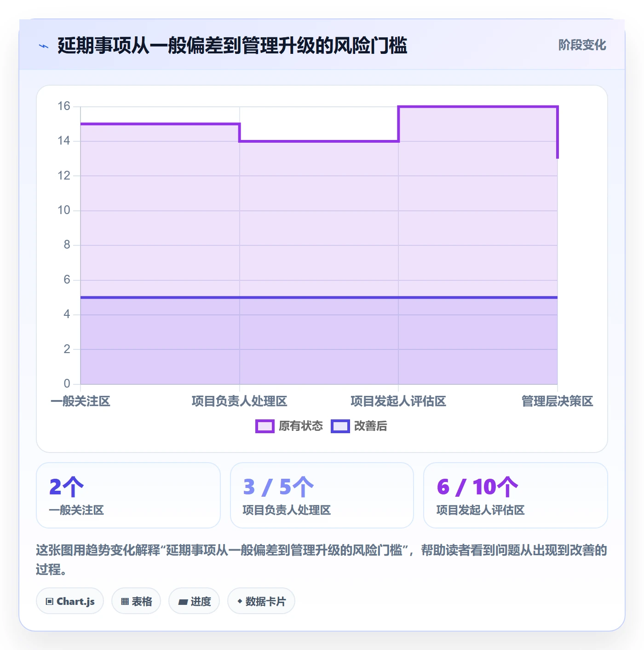Click the y-axis value 6

pos(67,280)
